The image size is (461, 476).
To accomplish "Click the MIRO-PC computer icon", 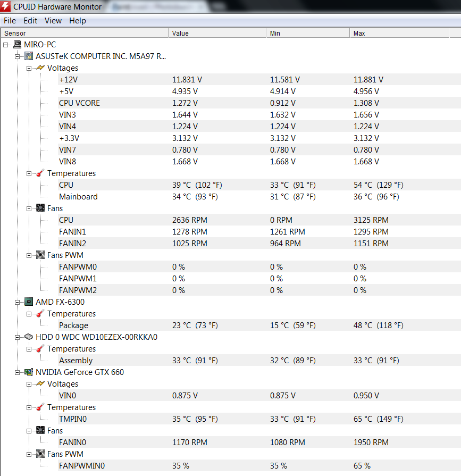I will click(x=18, y=45).
